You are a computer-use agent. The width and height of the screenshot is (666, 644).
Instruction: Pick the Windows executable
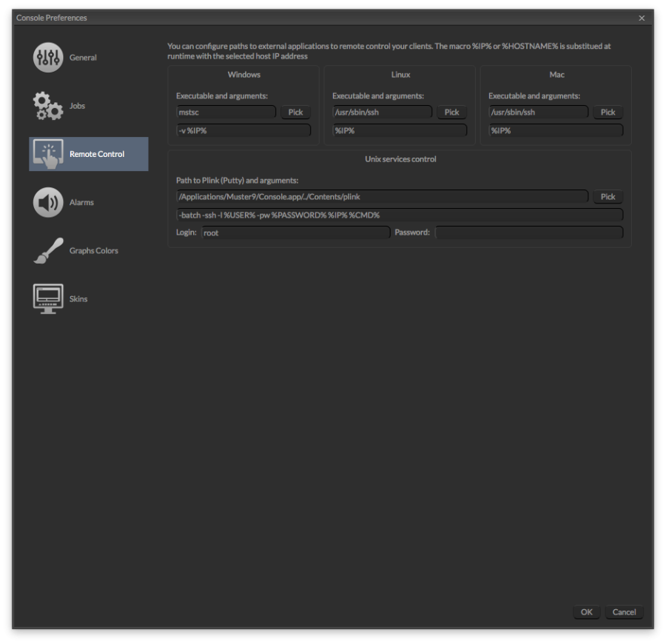tap(295, 112)
